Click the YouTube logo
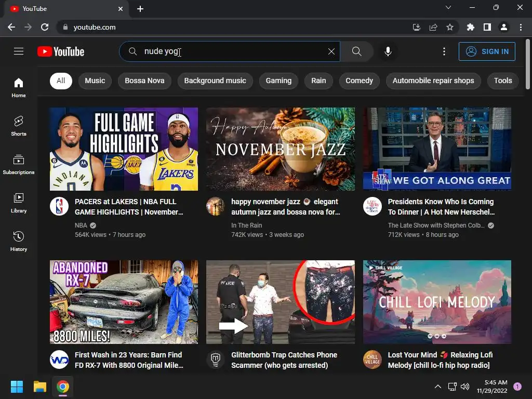The height and width of the screenshot is (399, 532). [61, 51]
